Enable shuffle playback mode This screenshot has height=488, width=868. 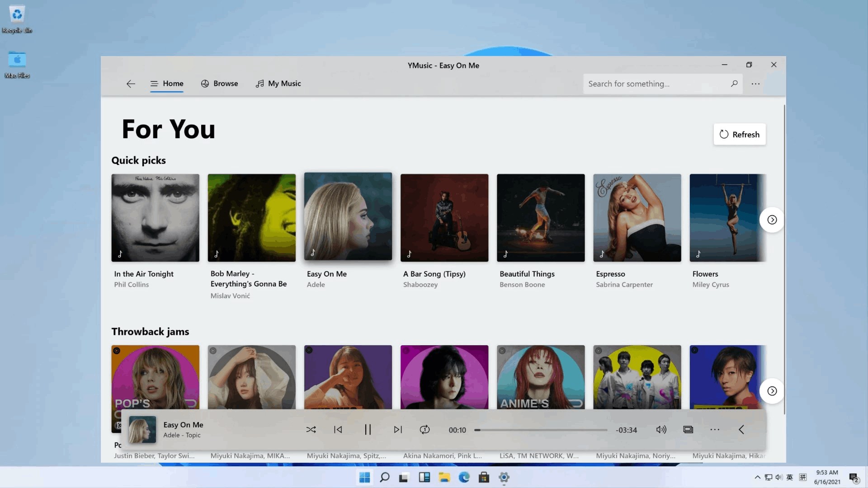coord(311,429)
